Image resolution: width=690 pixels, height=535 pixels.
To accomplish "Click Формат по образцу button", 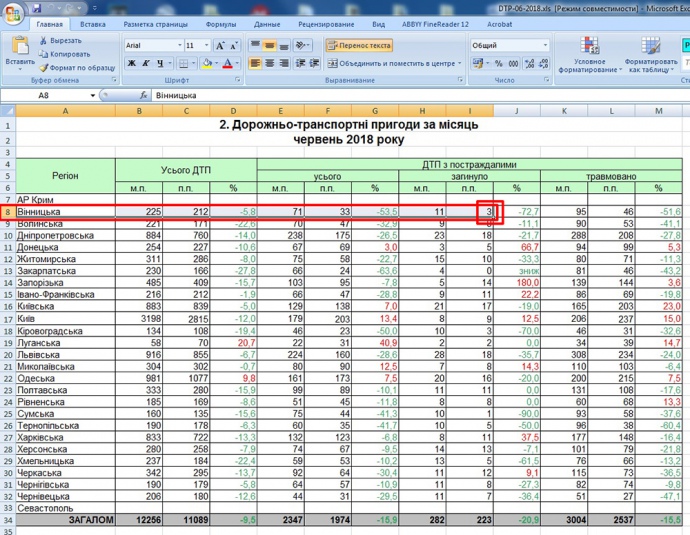I will tap(75, 67).
